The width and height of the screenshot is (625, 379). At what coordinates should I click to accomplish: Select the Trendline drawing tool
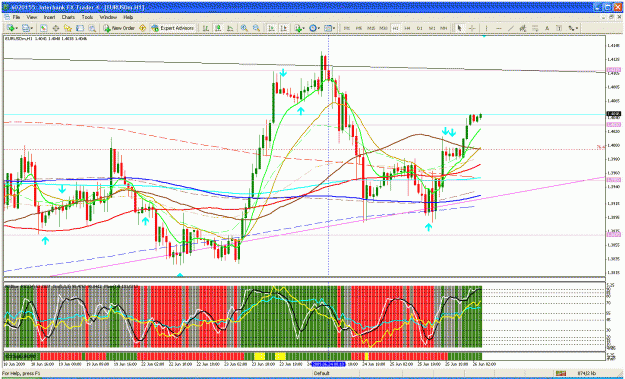click(511, 28)
